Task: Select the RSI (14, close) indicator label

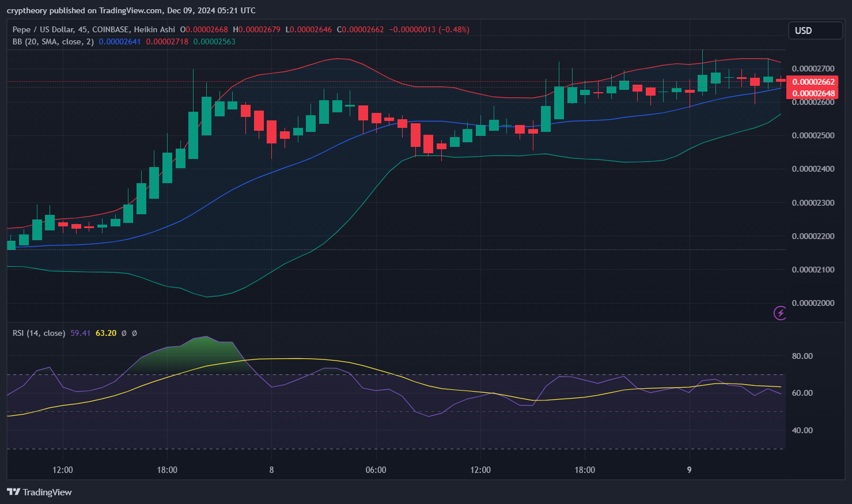Action: pos(39,333)
